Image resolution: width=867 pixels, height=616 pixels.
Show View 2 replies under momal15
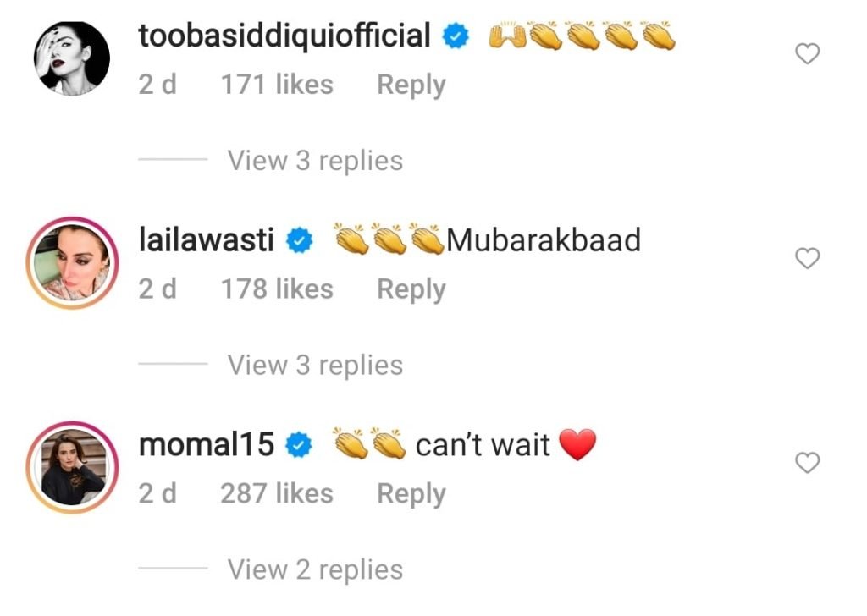(315, 569)
